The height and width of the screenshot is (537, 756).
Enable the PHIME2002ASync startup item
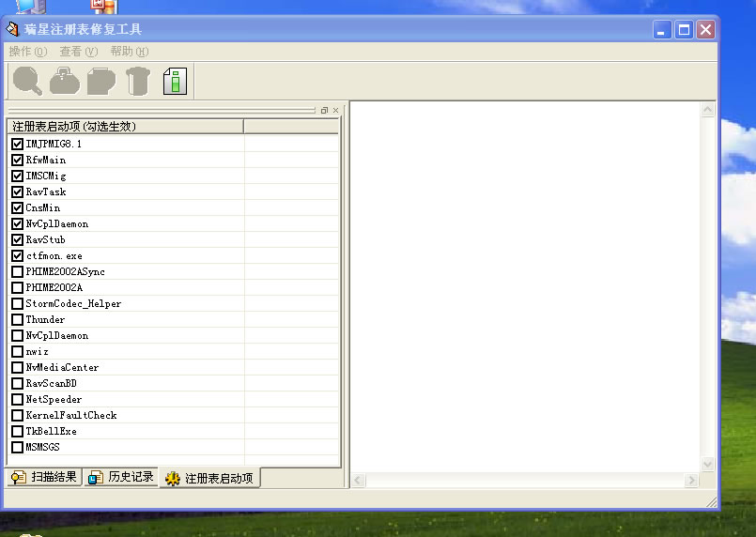(x=17, y=271)
